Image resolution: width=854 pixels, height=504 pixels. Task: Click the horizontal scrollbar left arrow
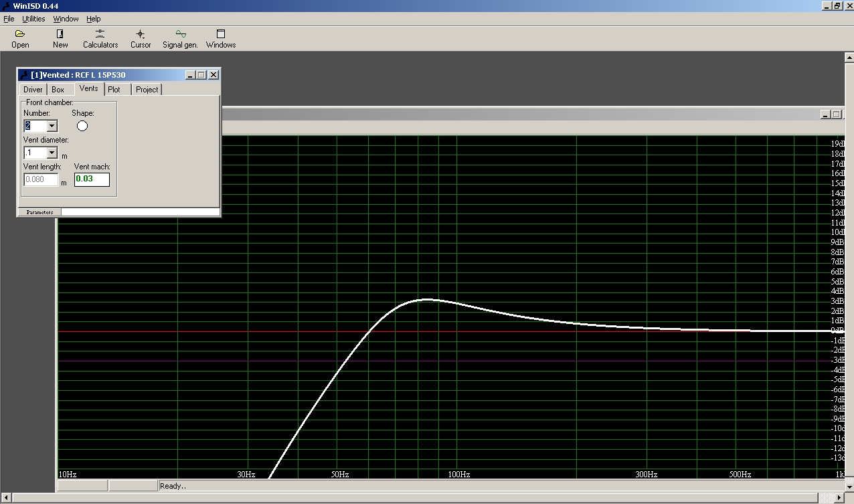(5, 498)
